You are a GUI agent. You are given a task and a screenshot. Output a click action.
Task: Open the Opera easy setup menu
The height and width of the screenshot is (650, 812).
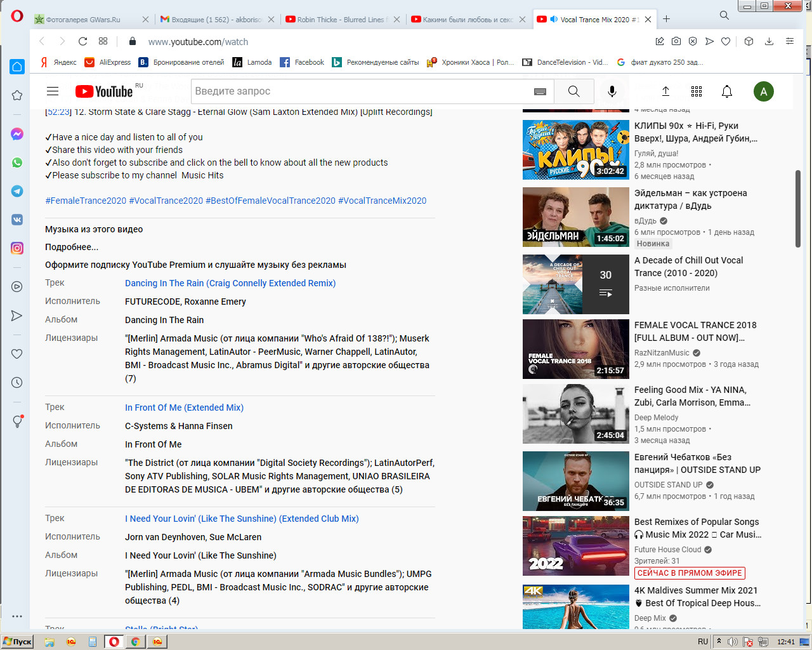click(x=790, y=41)
